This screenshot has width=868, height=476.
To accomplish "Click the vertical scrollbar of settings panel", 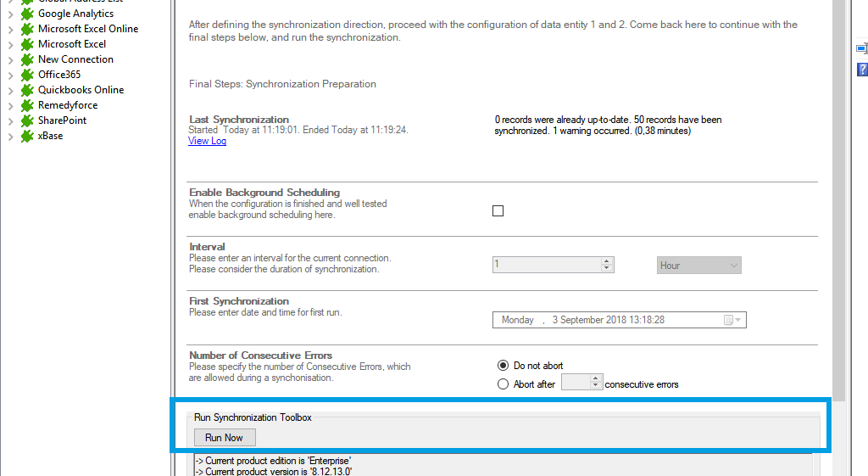I will (839, 212).
